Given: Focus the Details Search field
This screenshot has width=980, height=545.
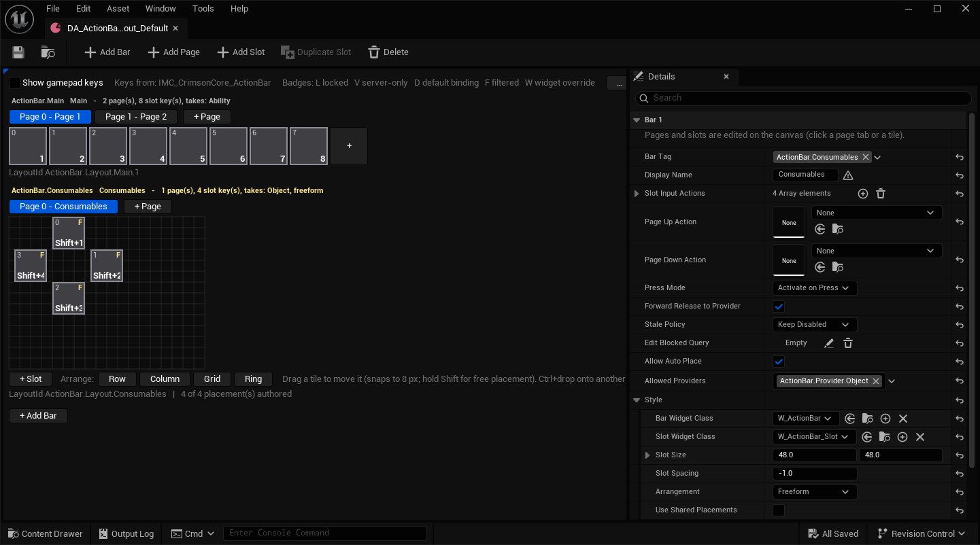Looking at the screenshot, I should (803, 98).
